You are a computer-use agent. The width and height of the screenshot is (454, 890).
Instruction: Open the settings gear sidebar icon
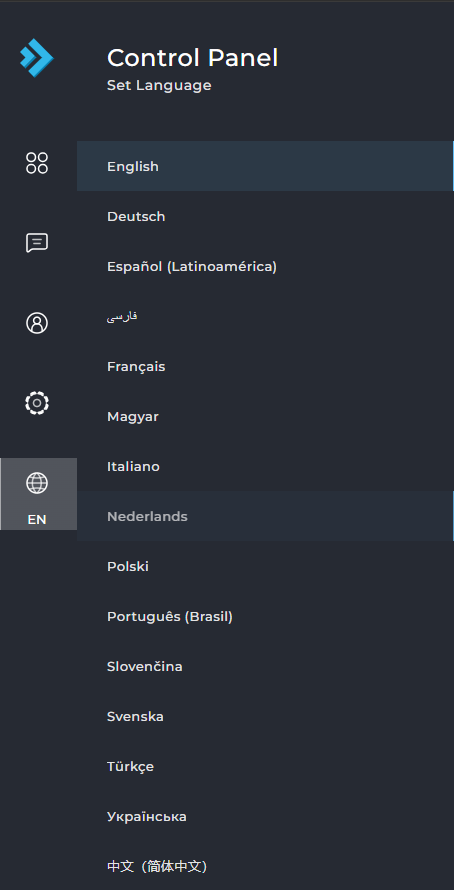click(37, 403)
